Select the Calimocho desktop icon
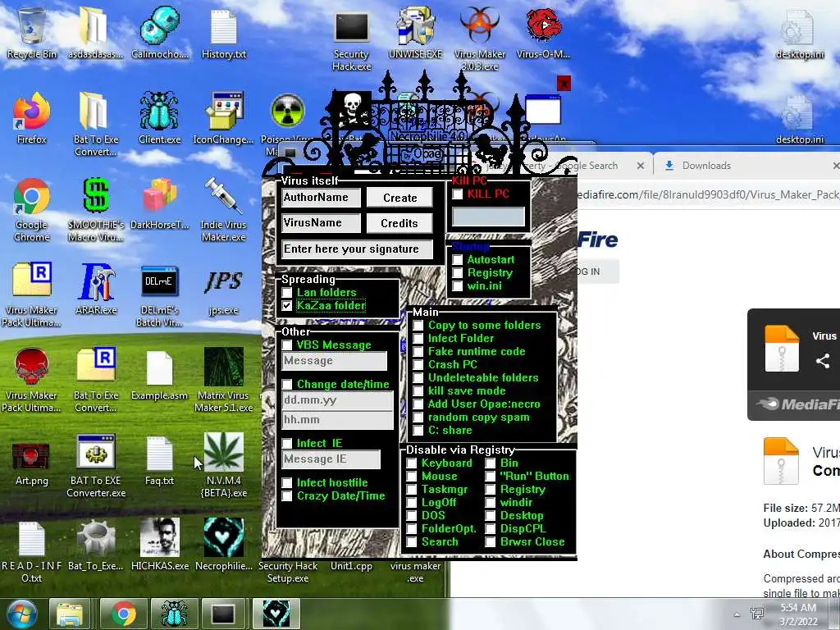 pos(159,33)
